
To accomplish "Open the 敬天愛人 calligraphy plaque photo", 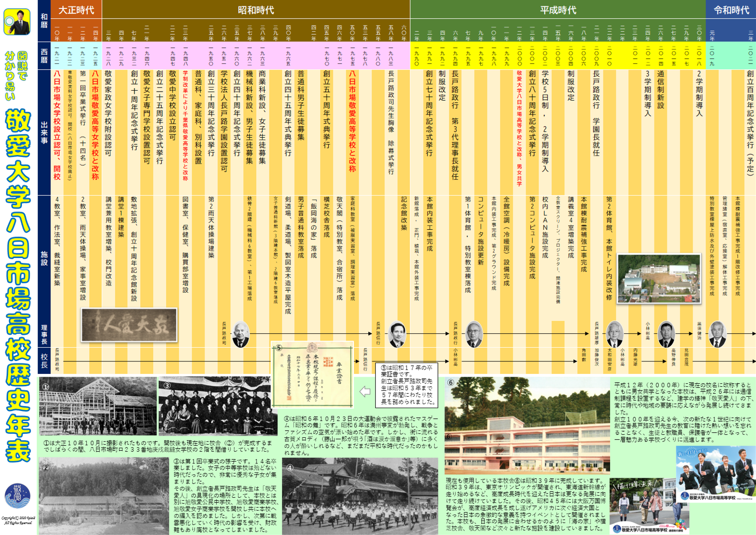I will coord(129,325).
